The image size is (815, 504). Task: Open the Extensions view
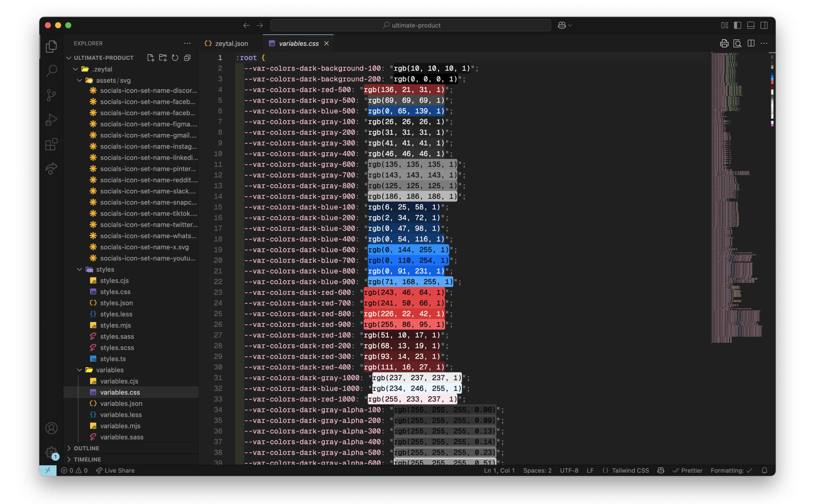[51, 144]
